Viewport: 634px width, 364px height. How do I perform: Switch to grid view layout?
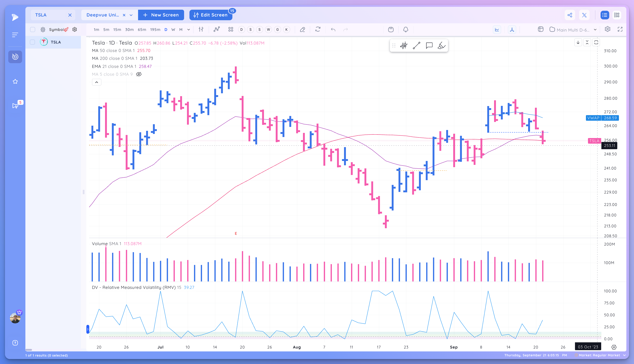[x=616, y=15]
